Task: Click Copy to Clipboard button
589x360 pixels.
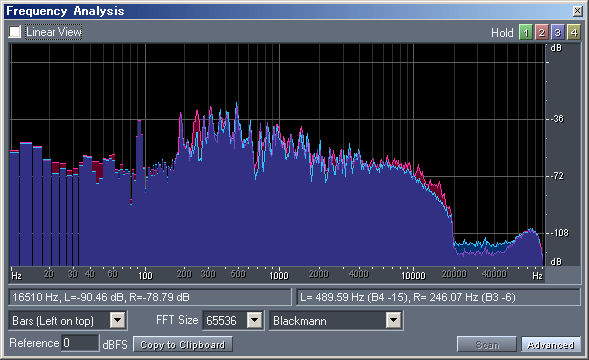Action: tap(183, 345)
